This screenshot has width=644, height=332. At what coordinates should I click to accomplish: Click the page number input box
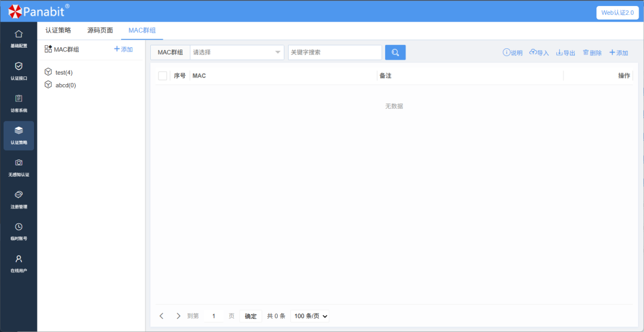pos(213,316)
